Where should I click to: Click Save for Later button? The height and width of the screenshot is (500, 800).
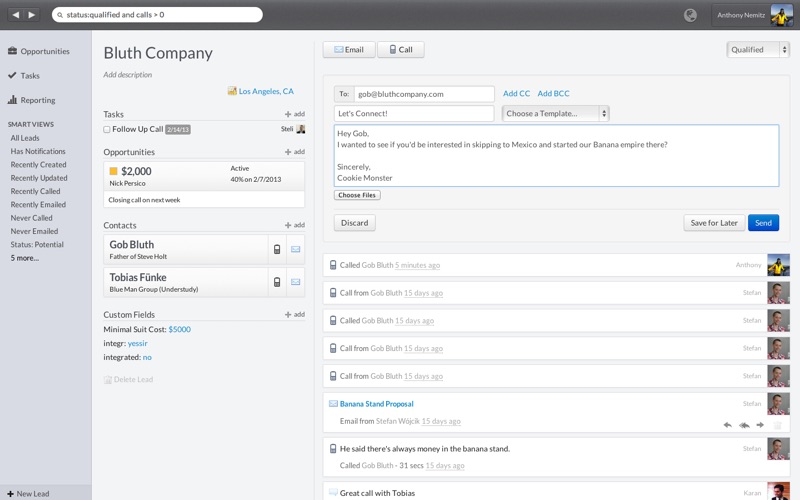[714, 222]
